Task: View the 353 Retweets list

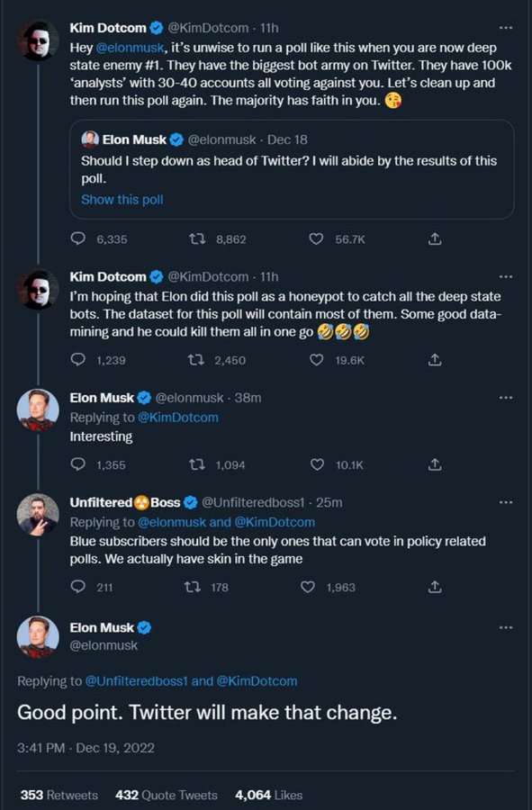Action: coord(59,795)
